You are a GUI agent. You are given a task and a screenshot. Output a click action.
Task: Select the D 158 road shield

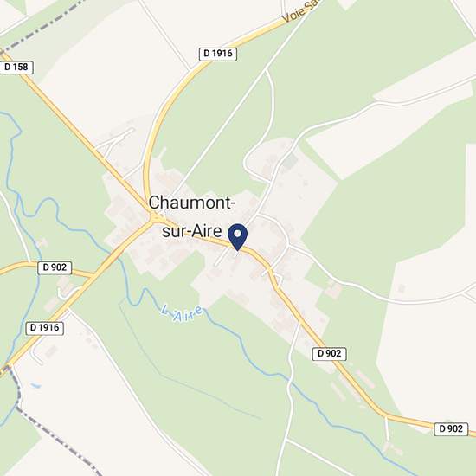16,68
